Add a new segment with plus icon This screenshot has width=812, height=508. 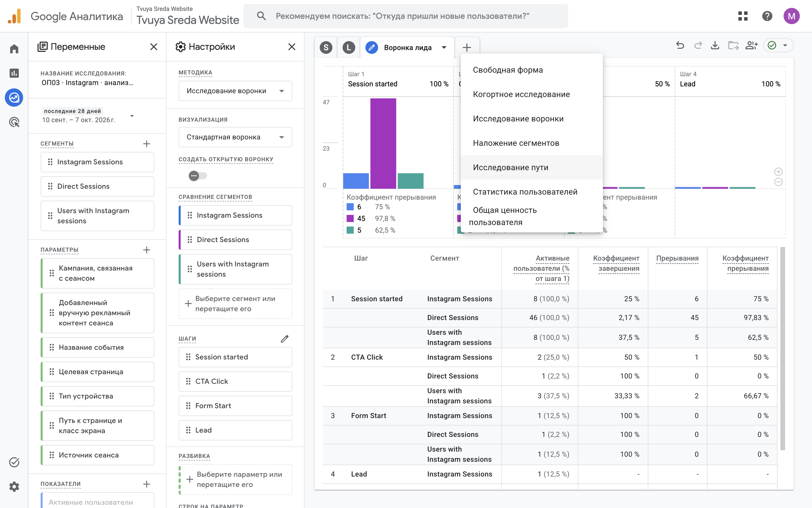(147, 144)
